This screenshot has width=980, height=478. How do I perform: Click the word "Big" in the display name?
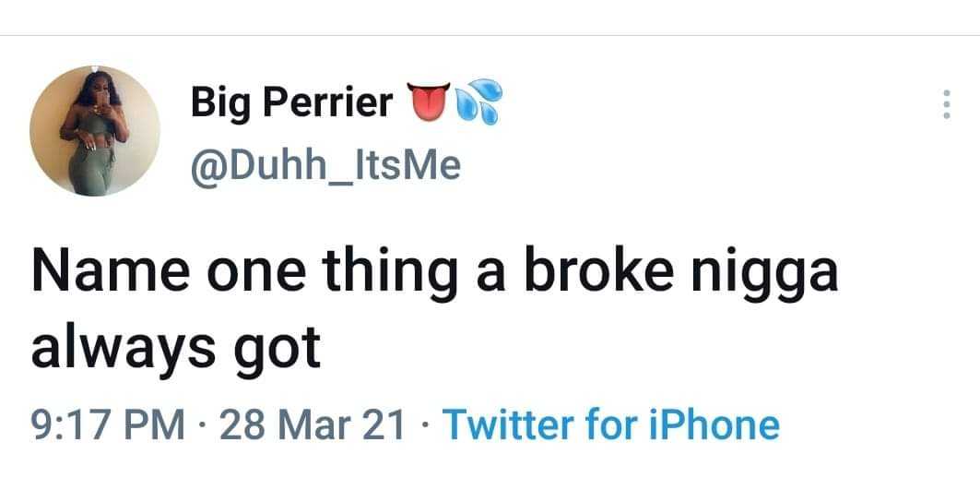click(x=218, y=103)
